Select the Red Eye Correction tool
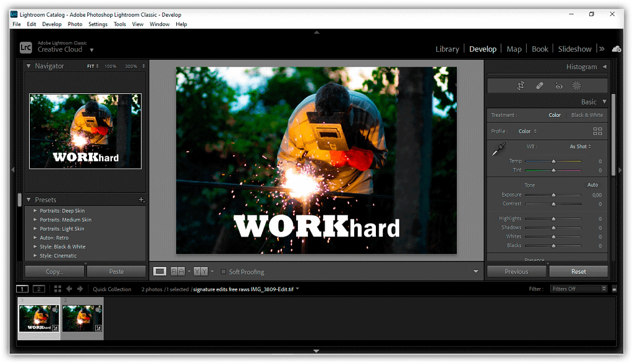 pyautogui.click(x=559, y=85)
